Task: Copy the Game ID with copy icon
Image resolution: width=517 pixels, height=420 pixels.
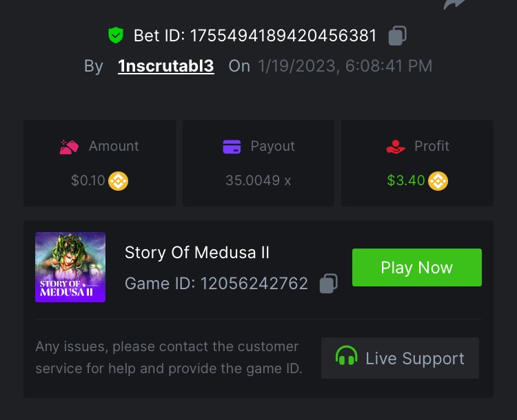Action: point(329,284)
